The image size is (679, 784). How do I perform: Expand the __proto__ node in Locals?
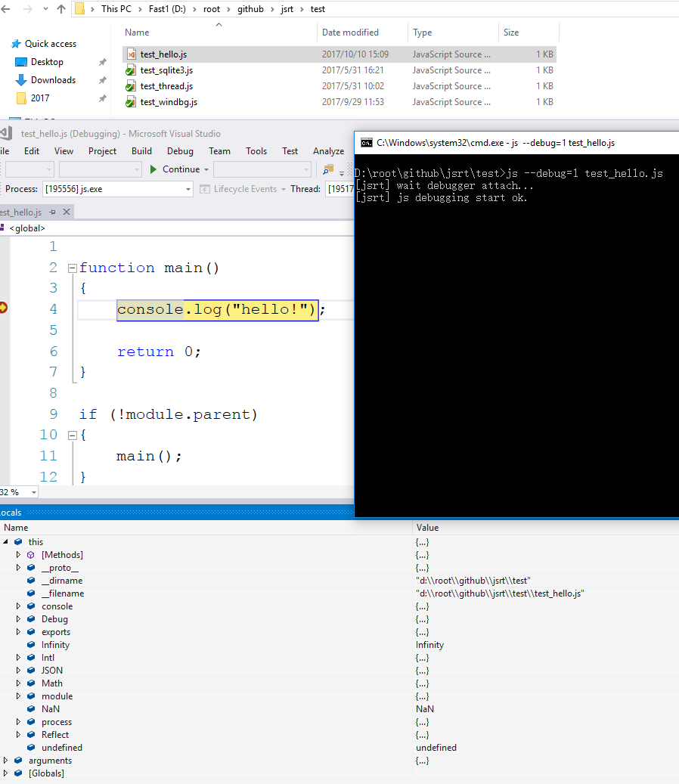click(18, 568)
